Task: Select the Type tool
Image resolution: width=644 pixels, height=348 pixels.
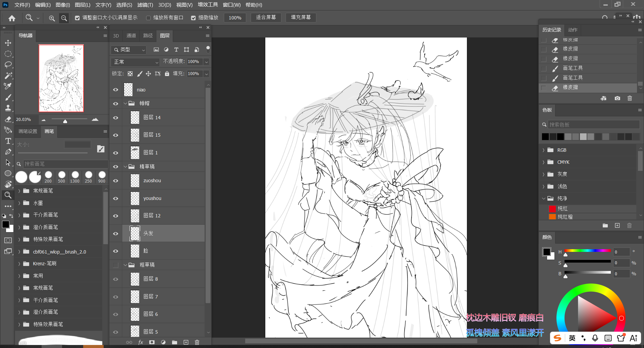Action: (8, 141)
